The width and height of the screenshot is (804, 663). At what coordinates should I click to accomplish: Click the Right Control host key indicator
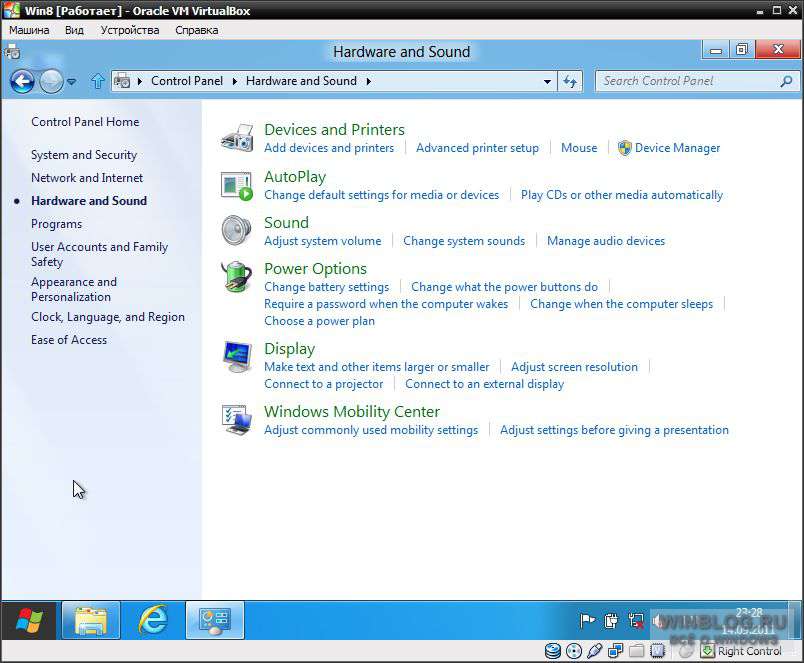click(x=749, y=651)
